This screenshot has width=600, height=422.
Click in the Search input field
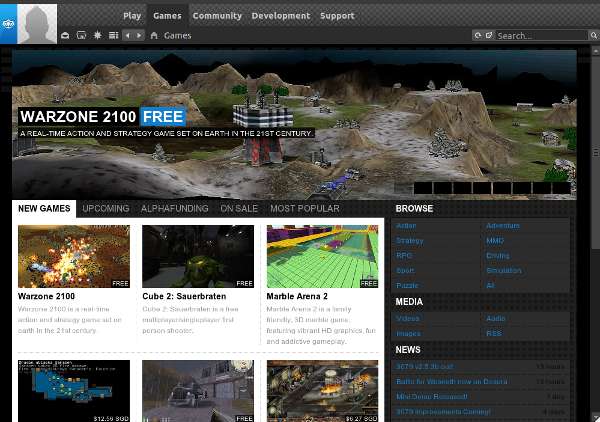pos(541,36)
